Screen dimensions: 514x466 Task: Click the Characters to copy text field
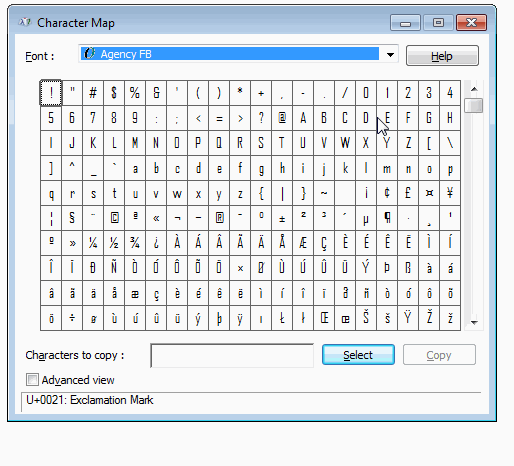tap(232, 355)
